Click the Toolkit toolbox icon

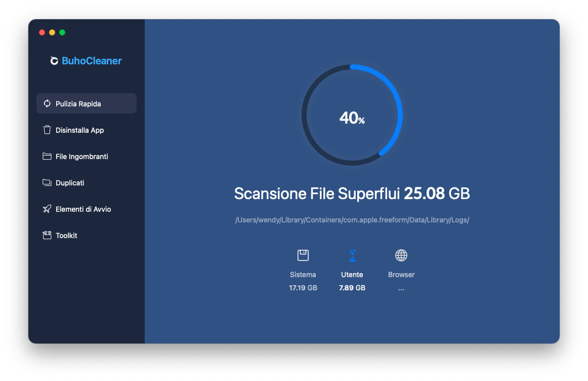[x=47, y=235]
